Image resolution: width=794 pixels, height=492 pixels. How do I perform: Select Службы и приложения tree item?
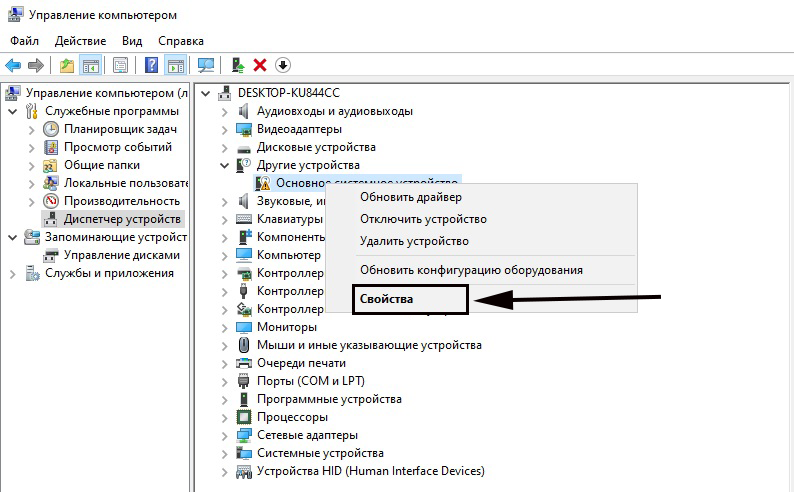[109, 273]
